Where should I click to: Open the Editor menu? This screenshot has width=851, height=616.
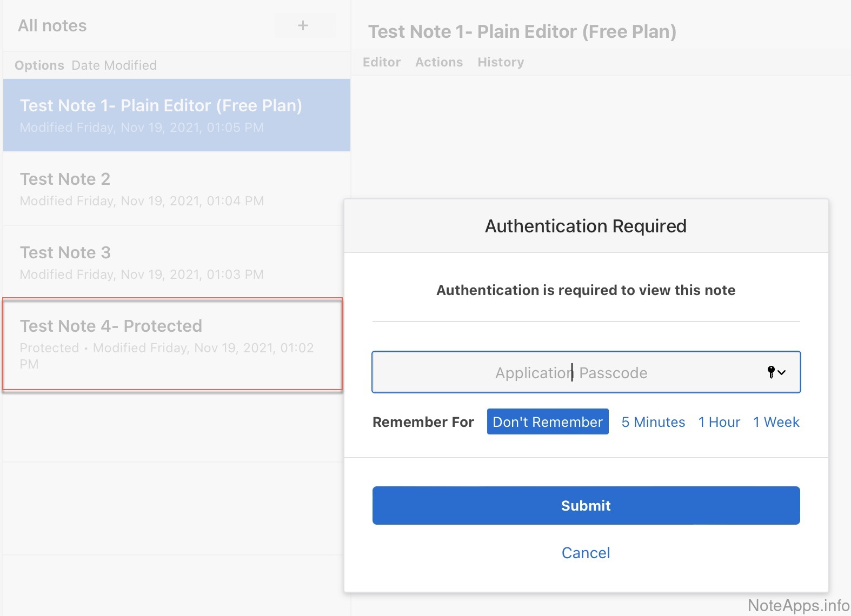tap(381, 62)
